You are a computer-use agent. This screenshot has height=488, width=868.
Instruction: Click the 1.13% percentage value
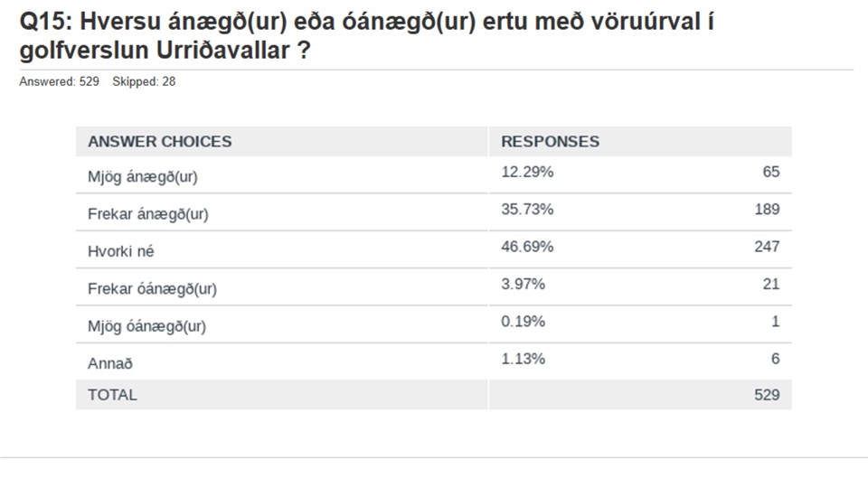click(524, 359)
